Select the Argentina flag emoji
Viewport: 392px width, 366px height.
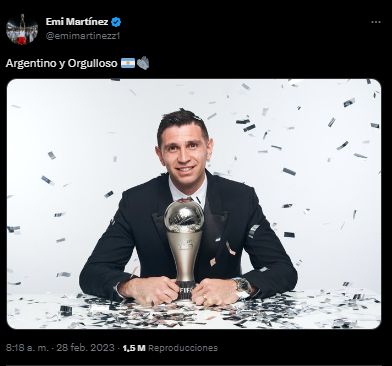pos(128,63)
